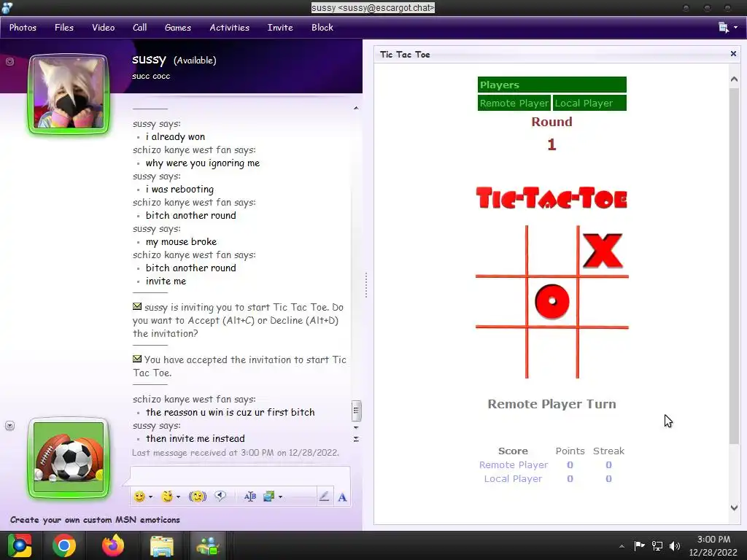Open the volume speaker tray icon
This screenshot has height=560, width=747.
pyautogui.click(x=675, y=545)
